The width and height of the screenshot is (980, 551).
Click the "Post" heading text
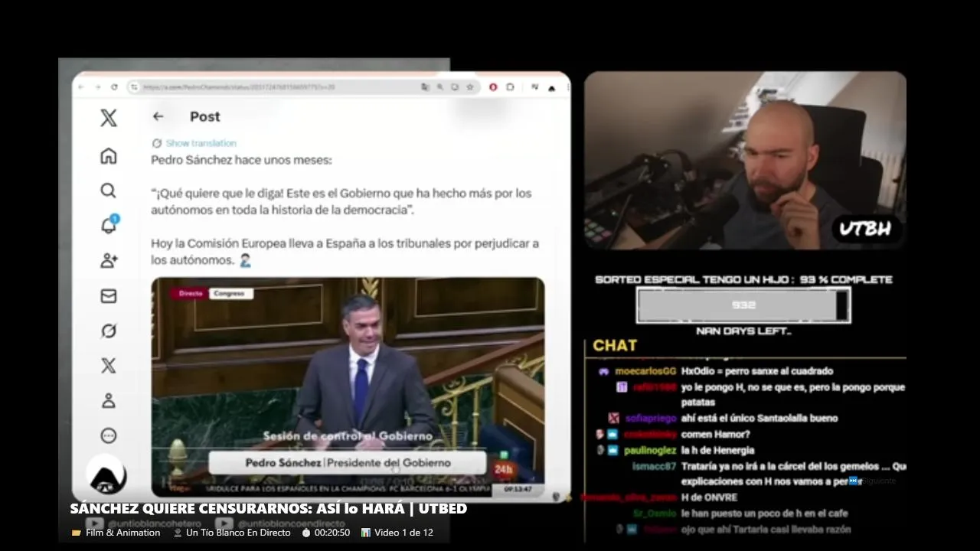click(204, 116)
